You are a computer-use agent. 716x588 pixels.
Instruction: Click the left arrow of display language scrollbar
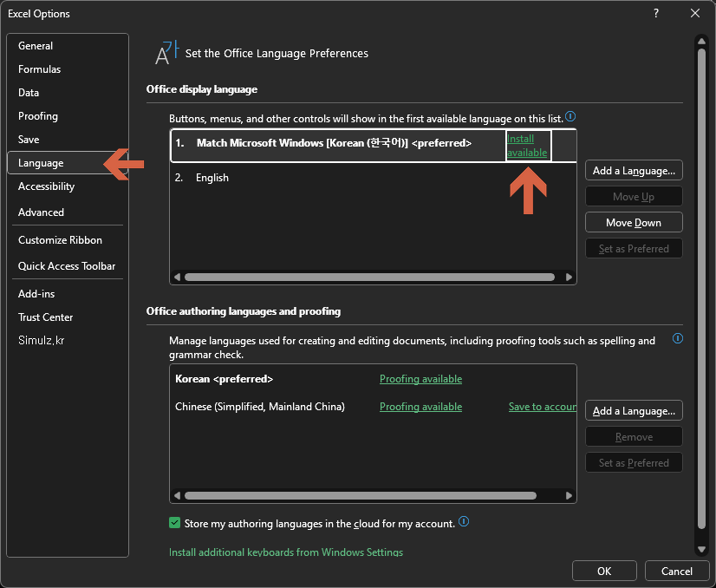177,277
